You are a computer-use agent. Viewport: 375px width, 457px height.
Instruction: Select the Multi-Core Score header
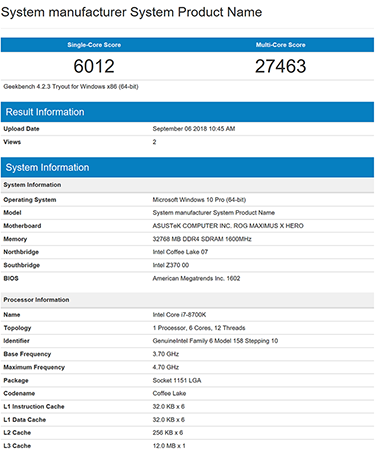click(x=280, y=45)
